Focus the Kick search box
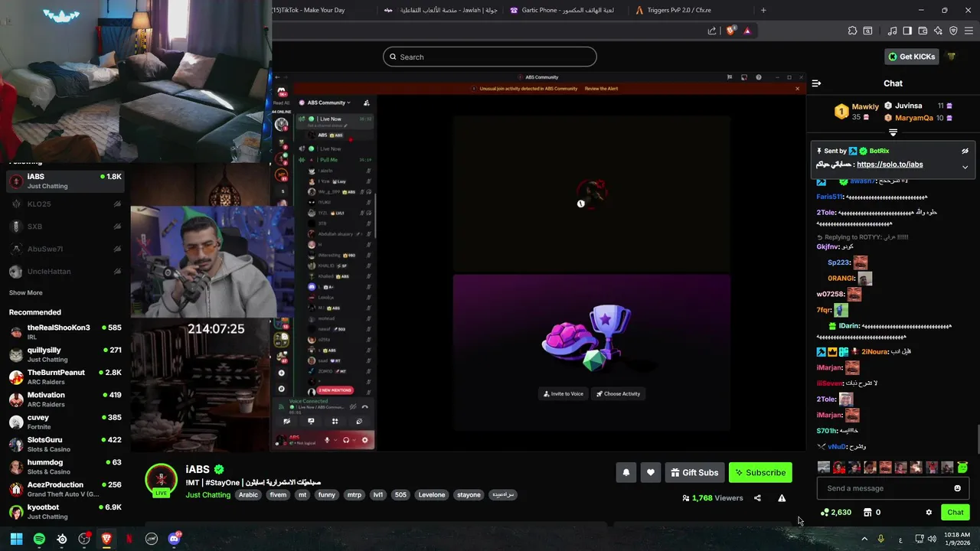The width and height of the screenshot is (980, 551). 489,57
